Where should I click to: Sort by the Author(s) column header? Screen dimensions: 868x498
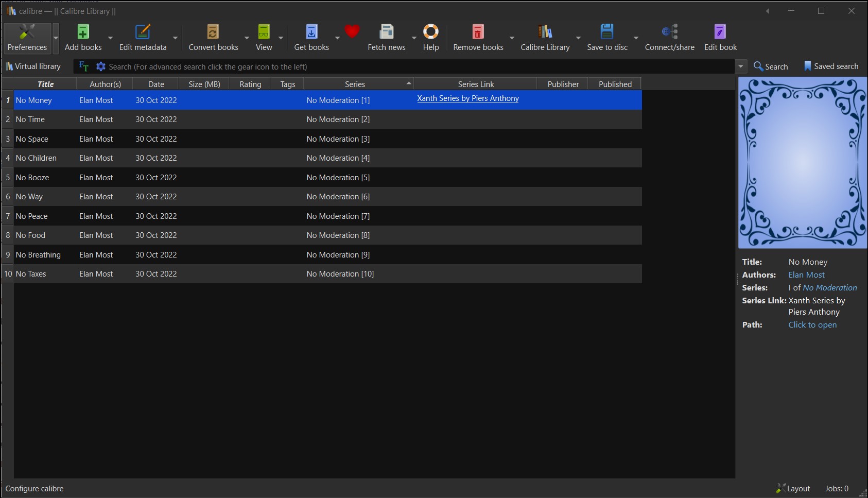pyautogui.click(x=105, y=84)
